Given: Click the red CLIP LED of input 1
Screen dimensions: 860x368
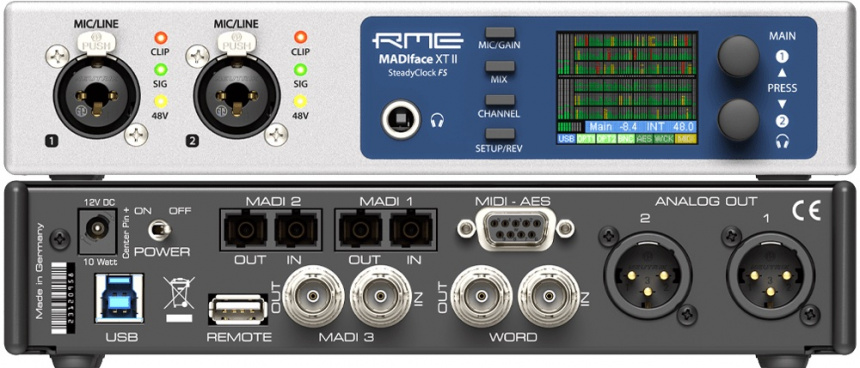Looking at the screenshot, I should [160, 38].
